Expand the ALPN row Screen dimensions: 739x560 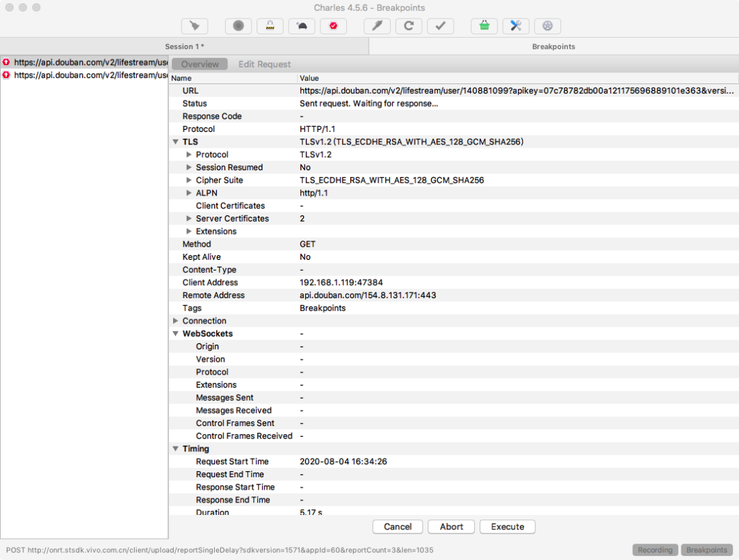pyautogui.click(x=189, y=193)
